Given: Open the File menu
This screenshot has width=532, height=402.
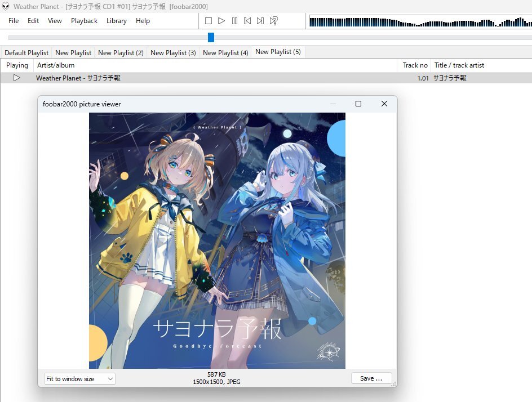Looking at the screenshot, I should click(x=14, y=21).
